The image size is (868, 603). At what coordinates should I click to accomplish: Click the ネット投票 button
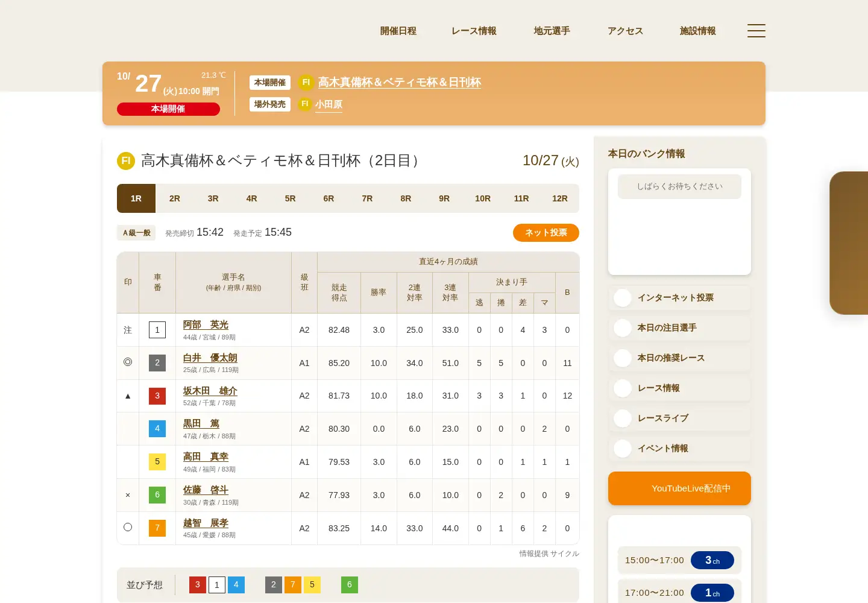pos(546,233)
